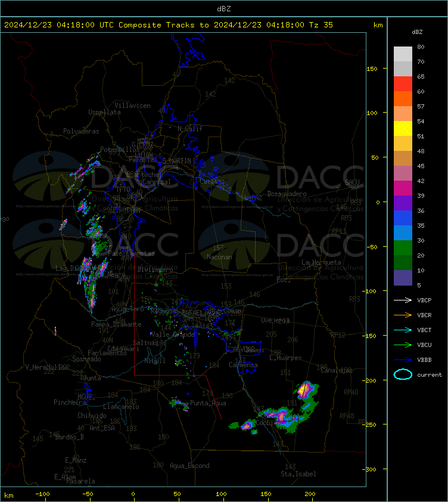Click the '200' tick on bottom axis
Screen dimensions: 448x502
point(310,494)
